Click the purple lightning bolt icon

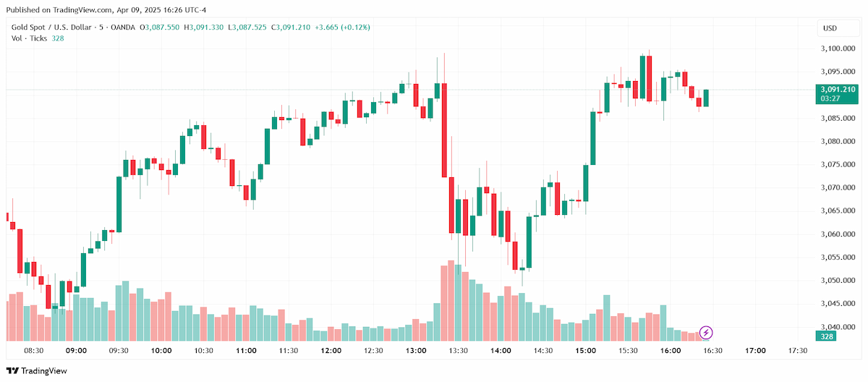pos(707,333)
